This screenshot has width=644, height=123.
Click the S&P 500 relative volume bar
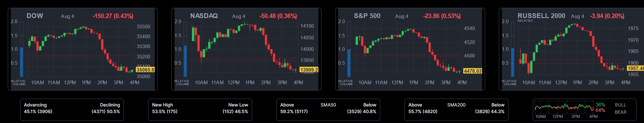tap(349, 63)
